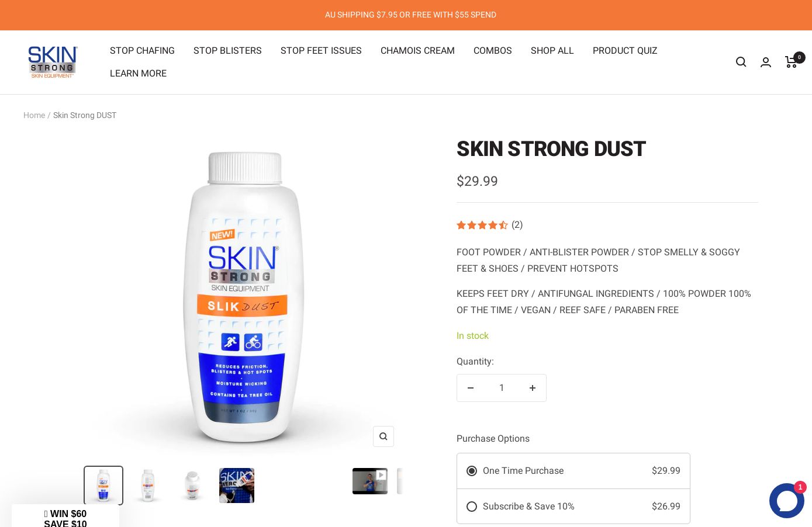Select the fourth product thumbnail image

tap(237, 486)
